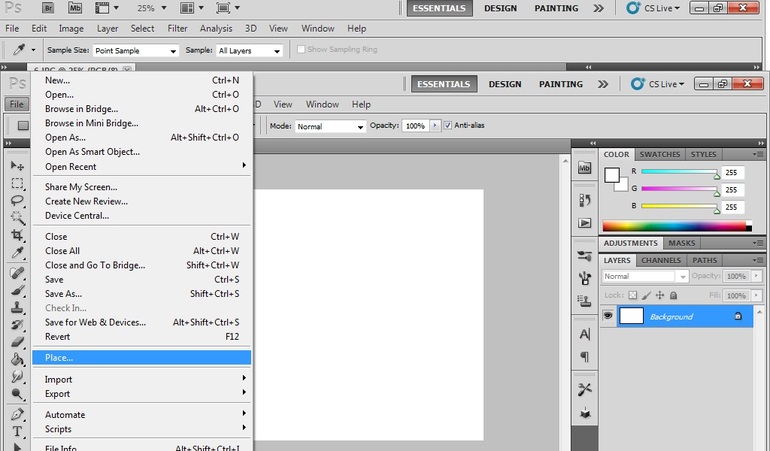Viewport: 770px width, 451px height.
Task: Open the Sample Size dropdown
Action: [135, 50]
